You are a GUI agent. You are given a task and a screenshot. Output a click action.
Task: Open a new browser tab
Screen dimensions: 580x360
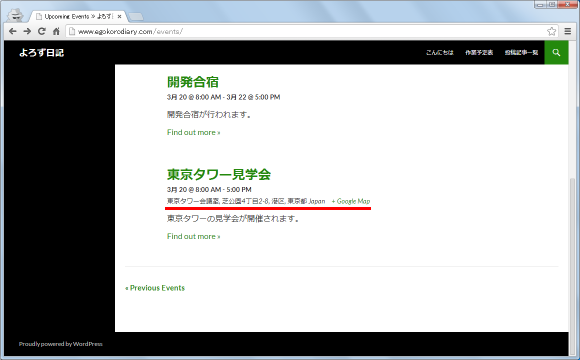136,17
